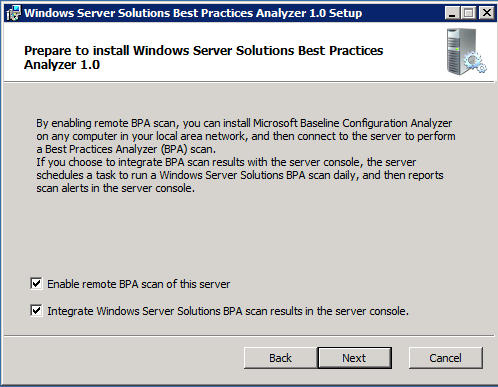Maximize the Setup window
Viewport: 498px width, 387px height.
tap(468, 13)
